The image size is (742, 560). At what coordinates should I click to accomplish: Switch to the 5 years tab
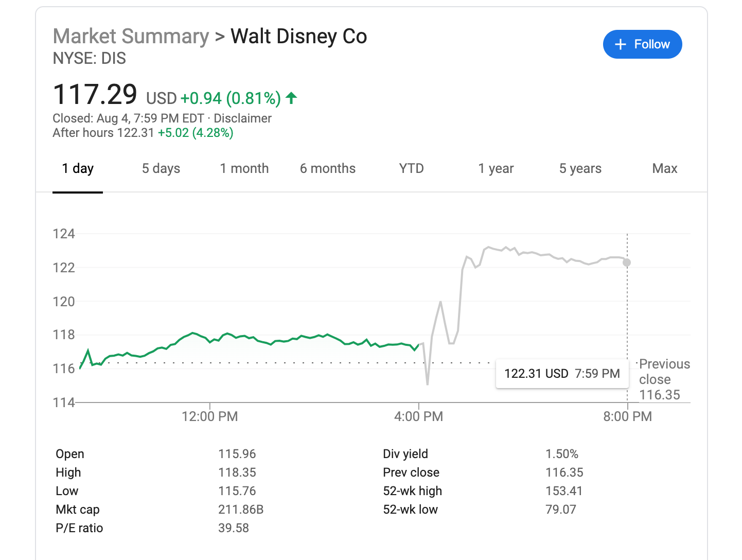580,169
